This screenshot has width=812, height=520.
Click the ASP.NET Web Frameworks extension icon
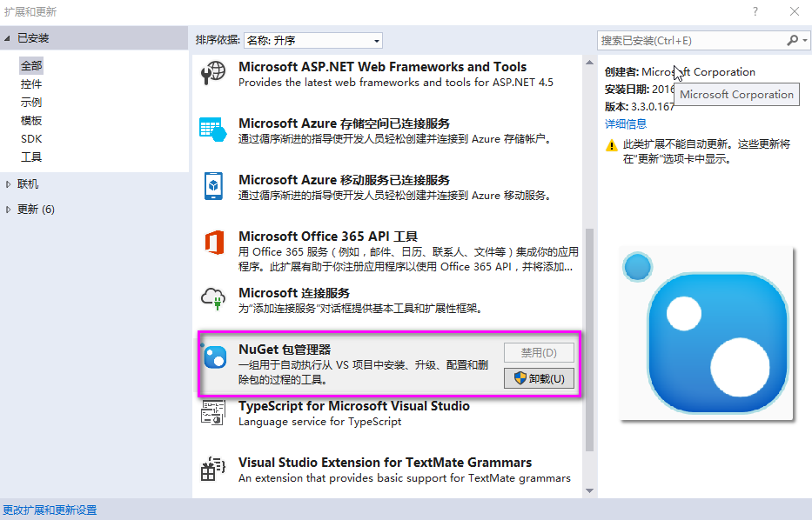click(x=213, y=74)
